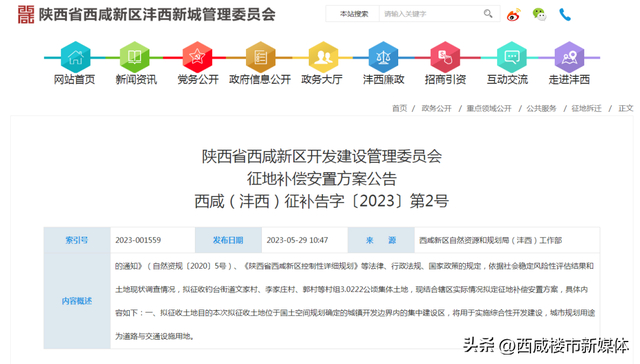The width and height of the screenshot is (640, 364).
Task: Click the 公共服务 breadcrumb link
Action: pyautogui.click(x=541, y=108)
